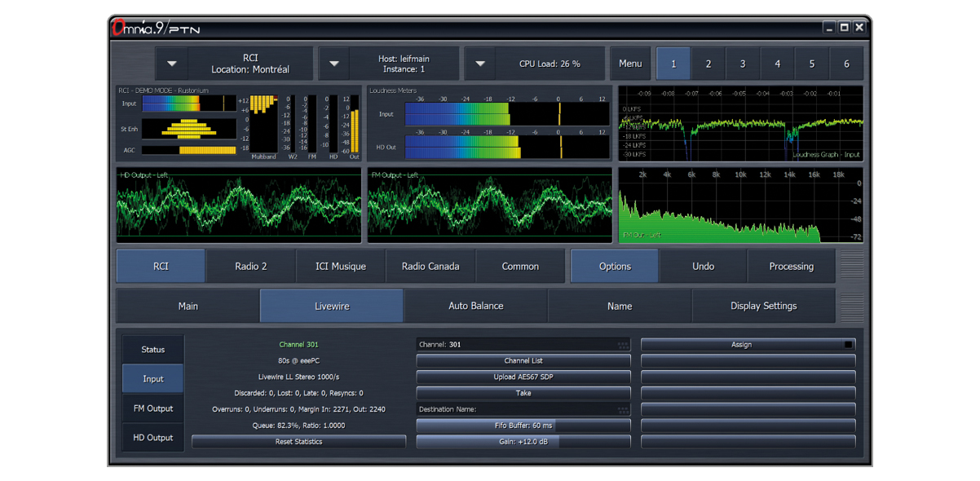Click the CPU Load: 26 % box
The height and width of the screenshot is (481, 980).
[550, 64]
